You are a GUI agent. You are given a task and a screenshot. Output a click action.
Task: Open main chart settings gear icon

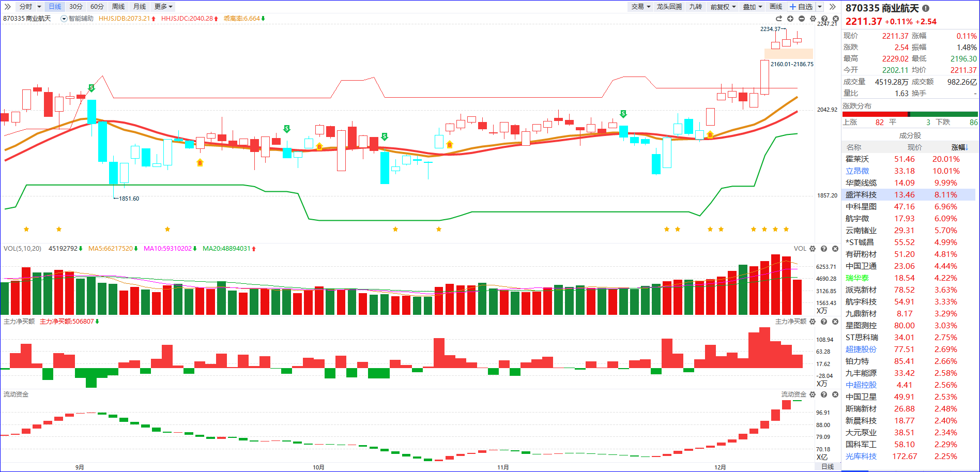pyautogui.click(x=813, y=19)
